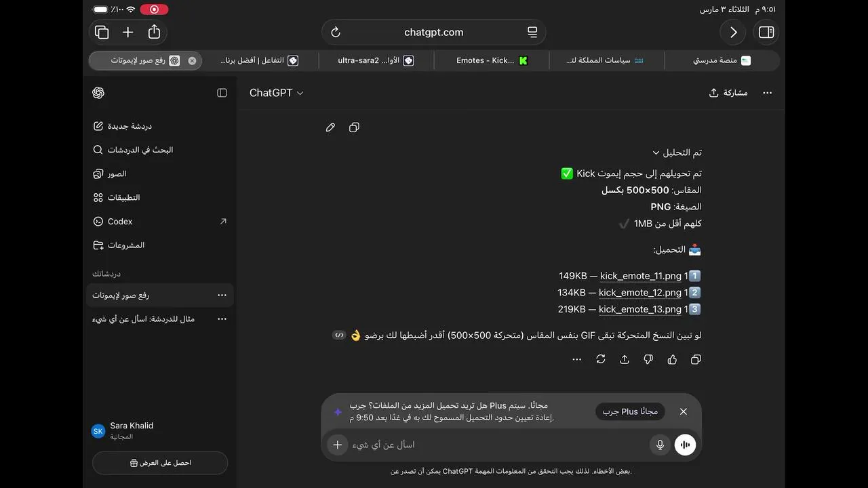Click the sparkle icon on the Plus banner
This screenshot has width=868, height=488.
(338, 412)
